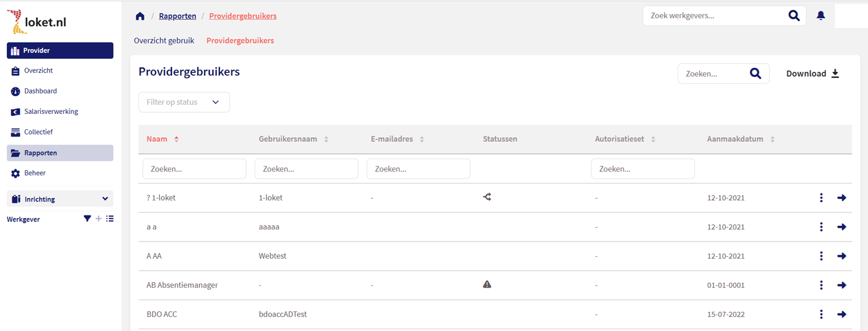The height and width of the screenshot is (331, 868).
Task: Open the notifications bell
Action: (821, 16)
